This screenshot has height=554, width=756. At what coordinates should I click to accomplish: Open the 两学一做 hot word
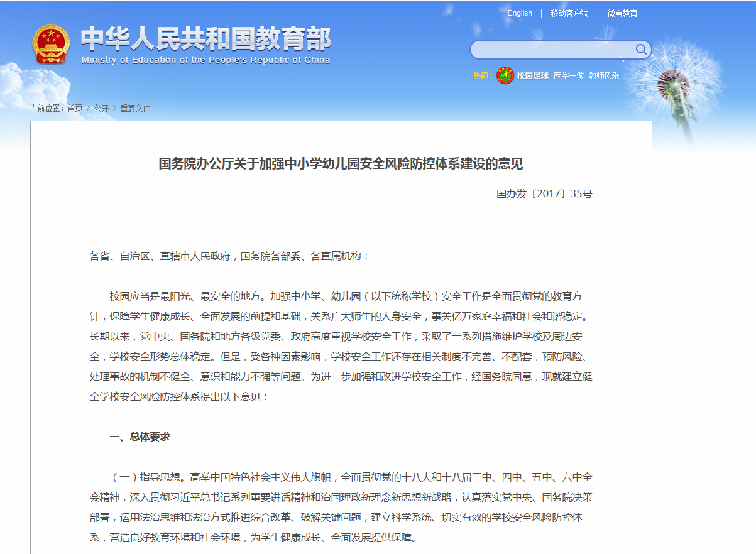569,75
